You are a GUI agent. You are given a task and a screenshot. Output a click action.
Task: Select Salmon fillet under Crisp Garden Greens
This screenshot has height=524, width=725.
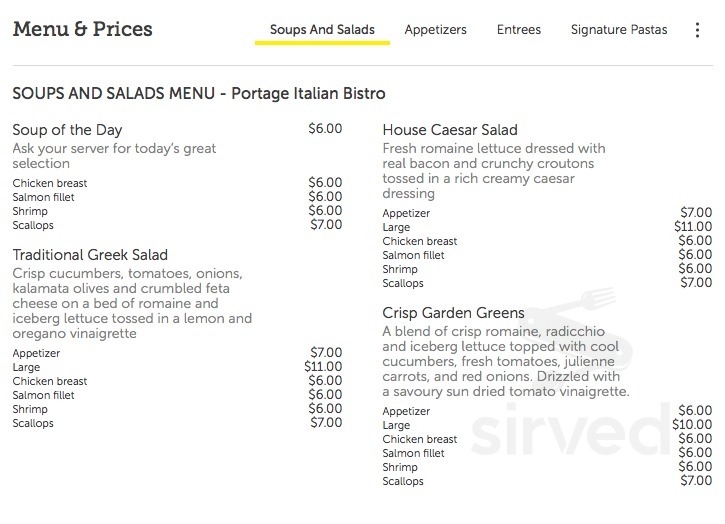click(413, 453)
